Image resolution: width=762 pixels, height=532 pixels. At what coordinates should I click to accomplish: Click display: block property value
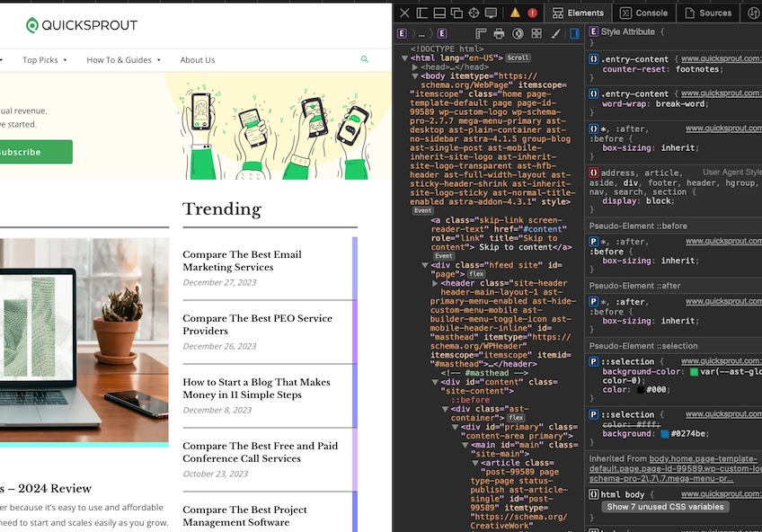[x=659, y=200]
